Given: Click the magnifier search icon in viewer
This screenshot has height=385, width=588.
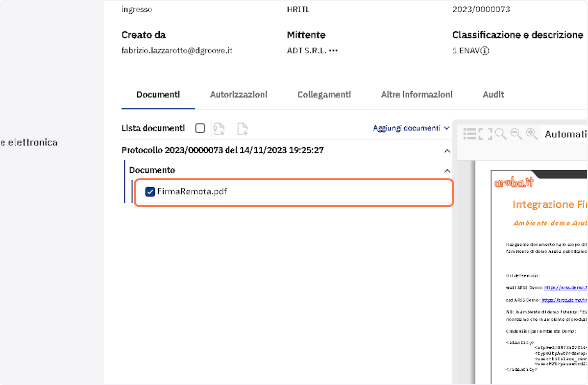Looking at the screenshot, I should (501, 134).
